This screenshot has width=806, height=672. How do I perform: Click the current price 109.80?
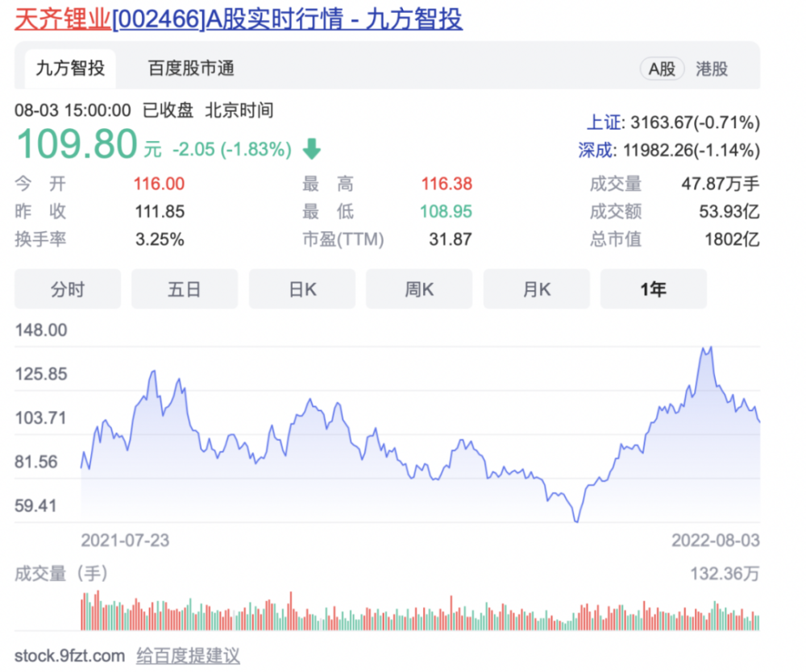click(x=77, y=144)
